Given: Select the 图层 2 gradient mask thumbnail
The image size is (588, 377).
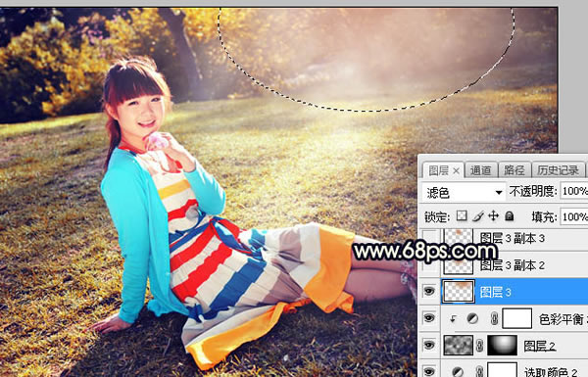Looking at the screenshot, I should click(502, 345).
